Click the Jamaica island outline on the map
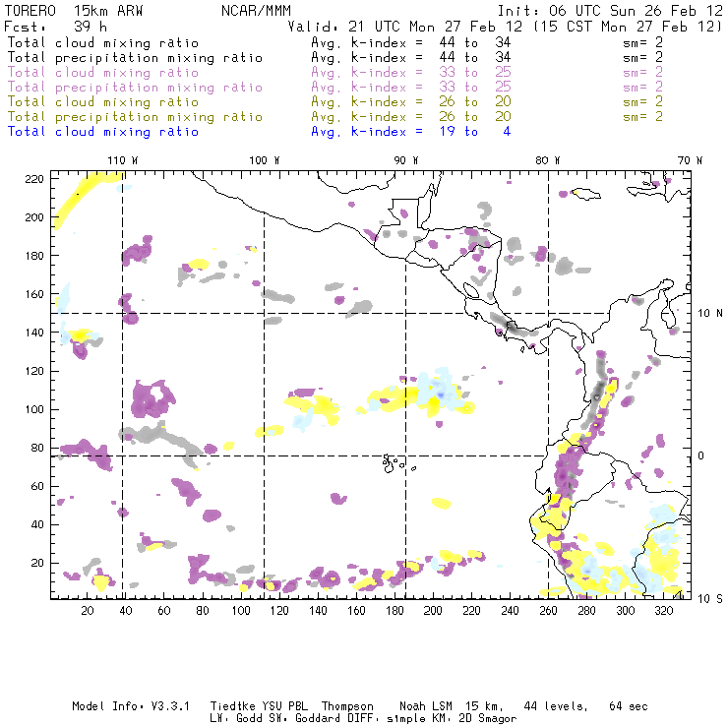Image resolution: width=728 pixels, height=728 pixels. coord(587,194)
